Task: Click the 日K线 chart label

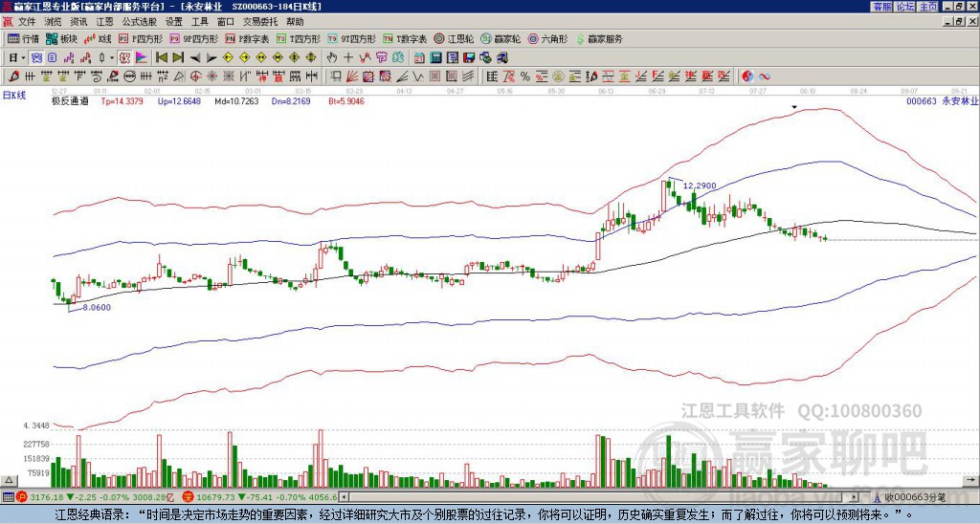Action: 14,95
